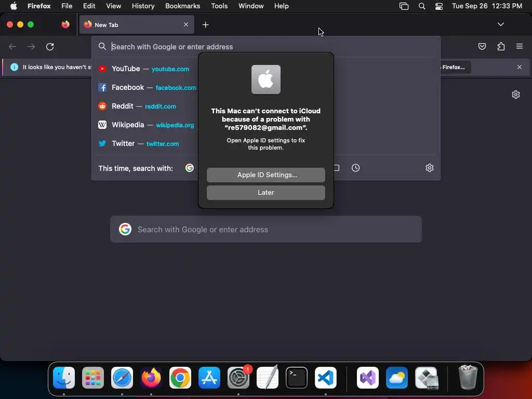Open Visual Studio from the Dock
Viewport: 532px width, 399px height.
tap(368, 378)
